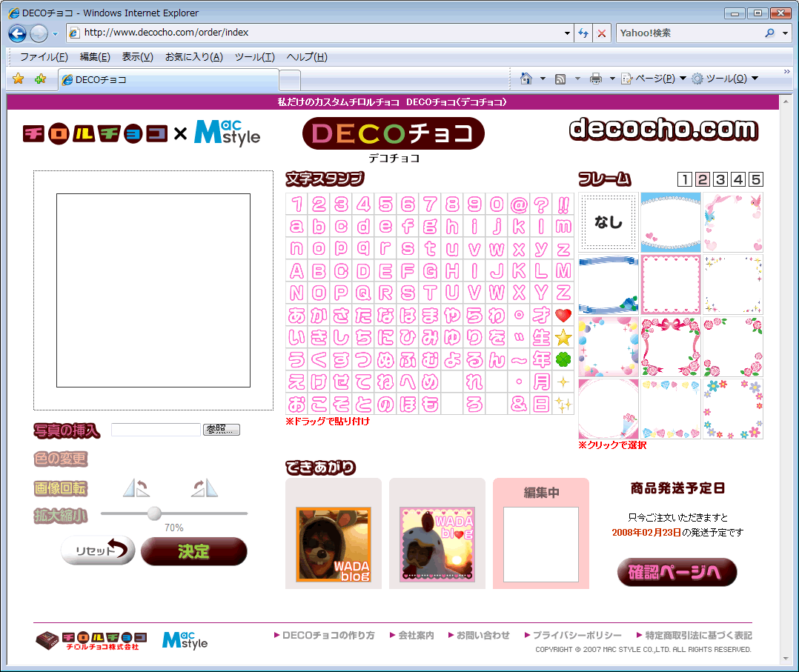Viewport: 799px width, 672px height.
Task: Click the rotate image left icon
Action: tap(136, 488)
